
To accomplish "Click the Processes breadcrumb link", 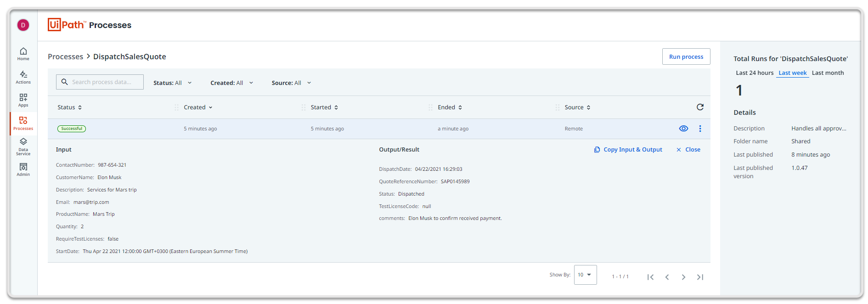I will tap(65, 56).
